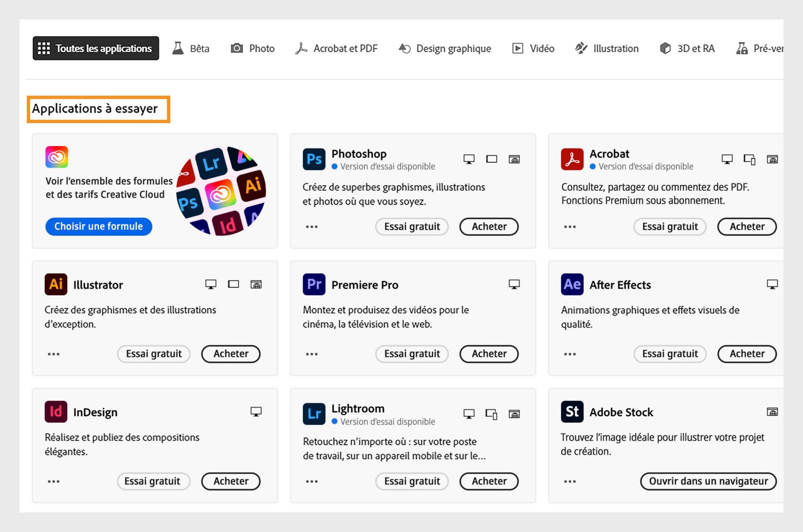Image resolution: width=803 pixels, height=532 pixels.
Task: Click the Illustrator Ai app icon
Action: tap(56, 284)
